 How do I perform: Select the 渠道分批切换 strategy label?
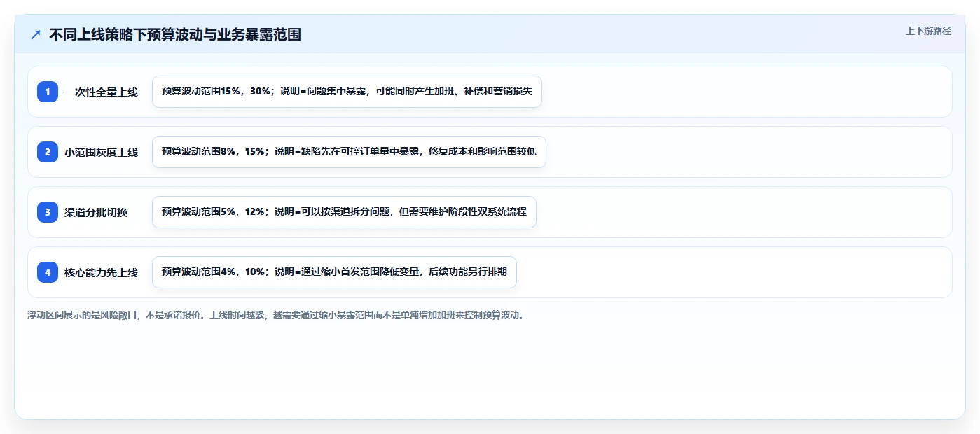pos(96,212)
